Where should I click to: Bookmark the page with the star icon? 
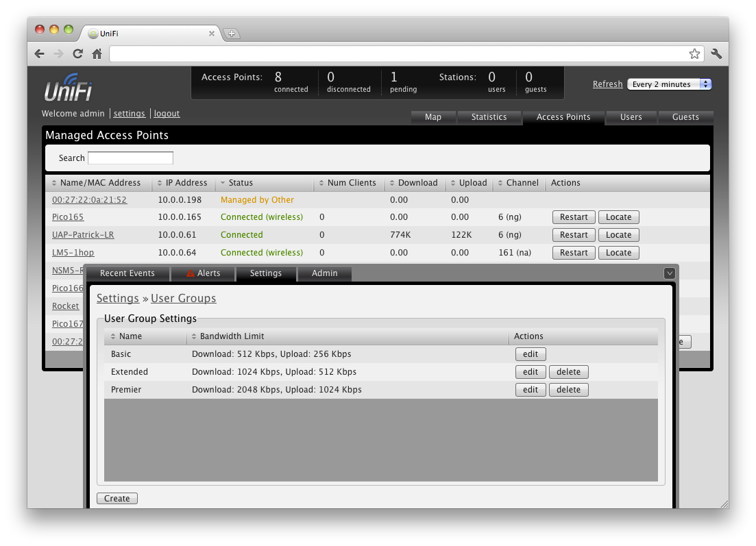pos(694,54)
